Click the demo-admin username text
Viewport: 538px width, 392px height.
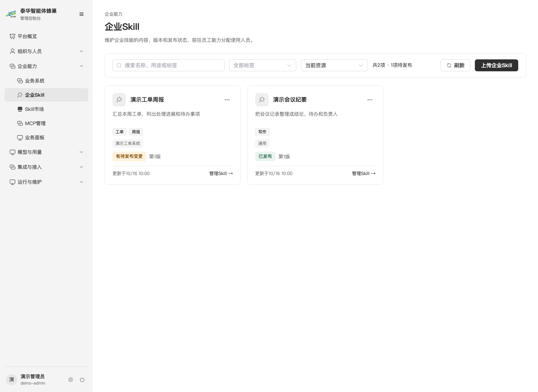33,383
